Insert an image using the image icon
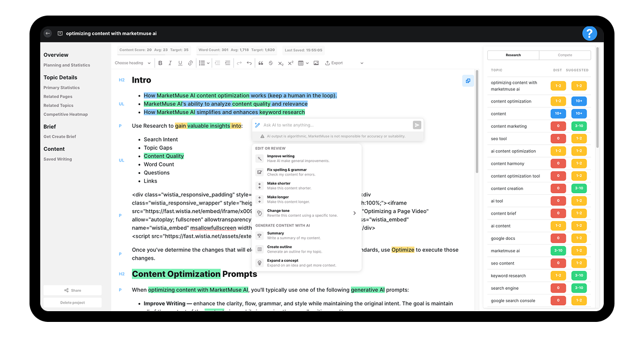The height and width of the screenshot is (338, 644). (x=316, y=63)
